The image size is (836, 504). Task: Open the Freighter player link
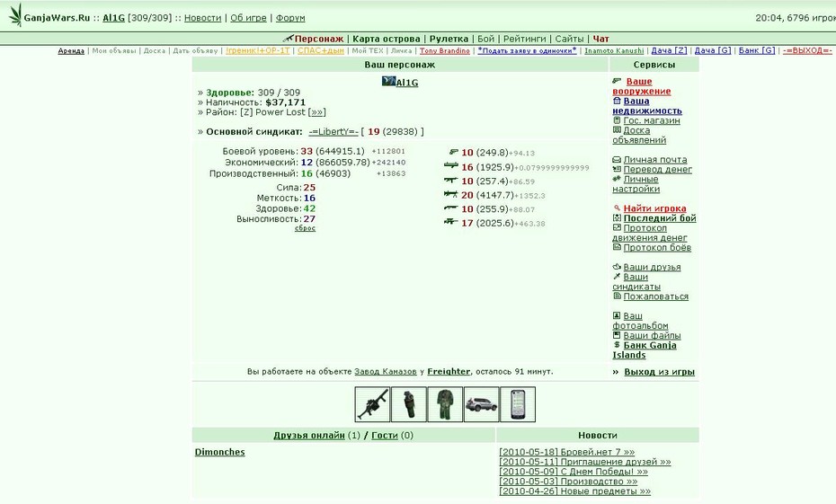tap(449, 371)
